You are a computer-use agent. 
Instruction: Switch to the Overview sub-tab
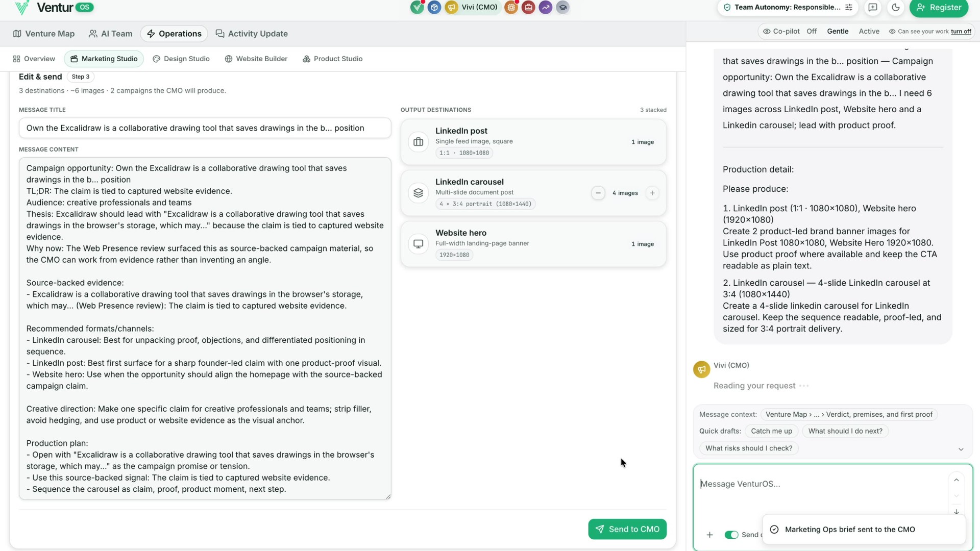[x=34, y=59]
